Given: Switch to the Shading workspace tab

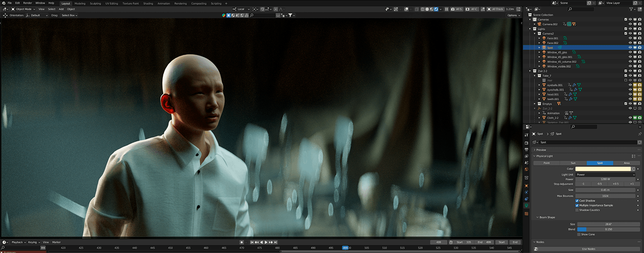Looking at the screenshot, I should (148, 3).
